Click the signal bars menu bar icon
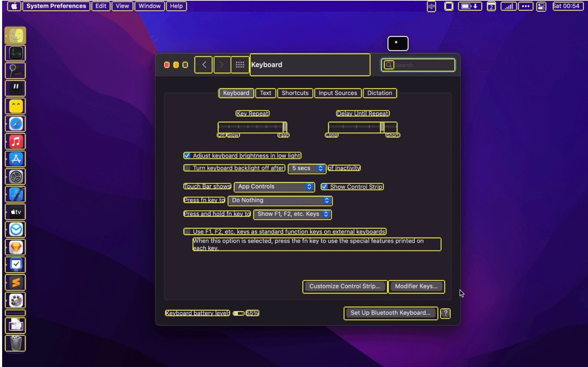The image size is (588, 367). (508, 6)
